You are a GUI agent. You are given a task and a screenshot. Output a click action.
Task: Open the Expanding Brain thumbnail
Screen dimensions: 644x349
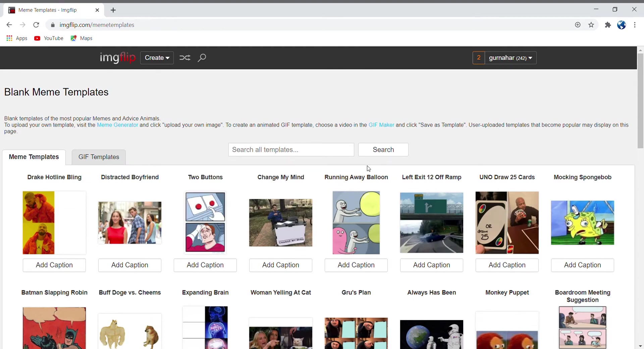click(x=205, y=328)
